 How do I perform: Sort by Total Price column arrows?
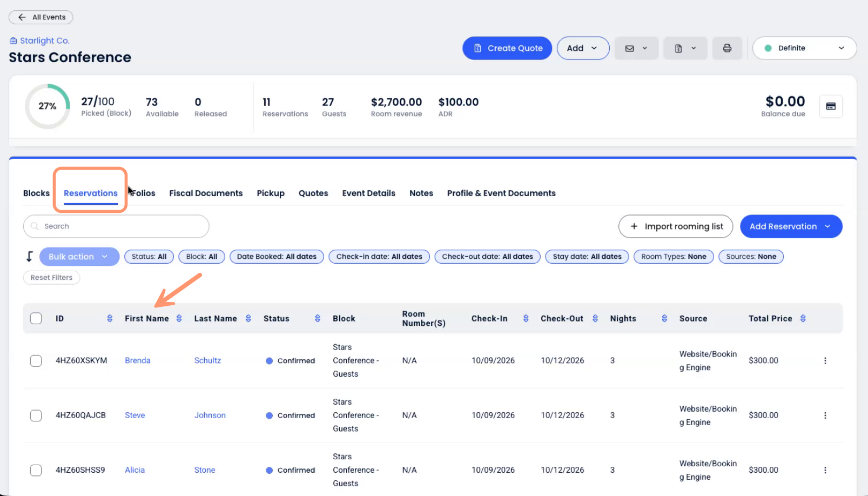point(803,319)
